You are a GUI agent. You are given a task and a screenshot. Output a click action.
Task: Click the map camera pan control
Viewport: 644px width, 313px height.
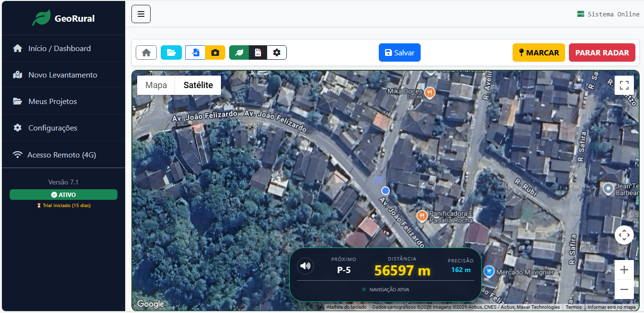624,235
